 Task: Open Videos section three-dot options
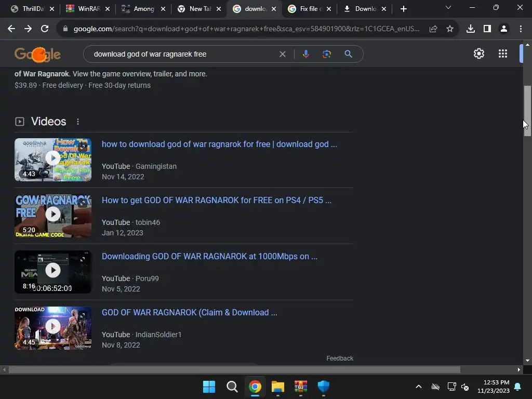[78, 122]
